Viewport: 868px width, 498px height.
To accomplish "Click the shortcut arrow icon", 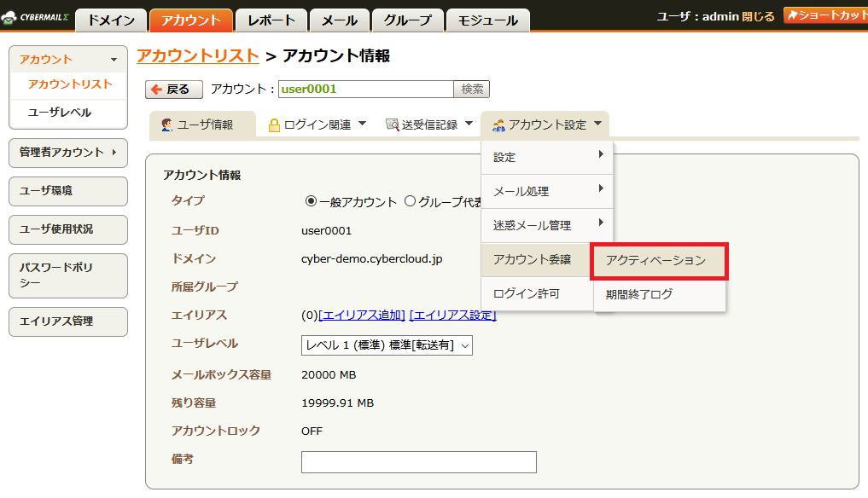I will click(793, 15).
